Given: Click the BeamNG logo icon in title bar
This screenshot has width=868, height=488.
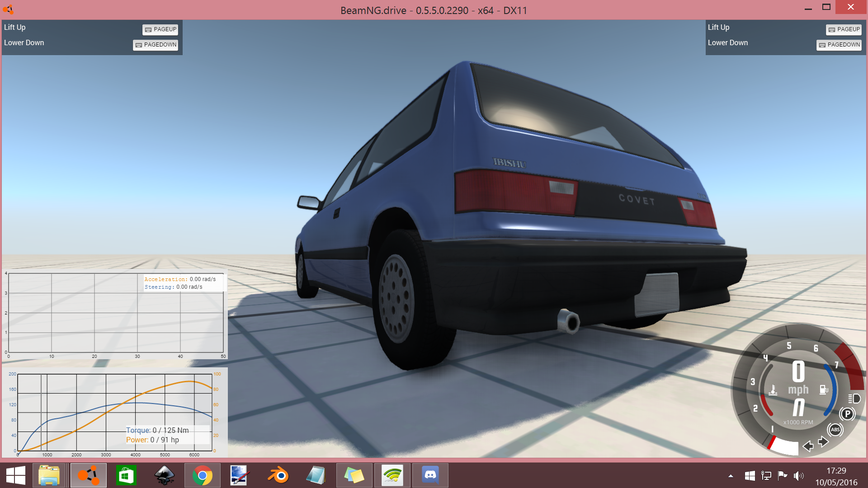Looking at the screenshot, I should pos(9,9).
